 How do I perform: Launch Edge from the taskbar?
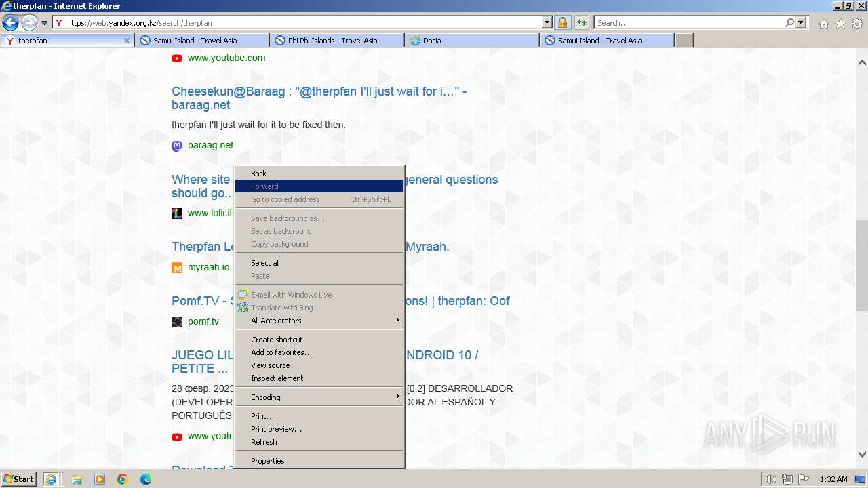click(146, 479)
